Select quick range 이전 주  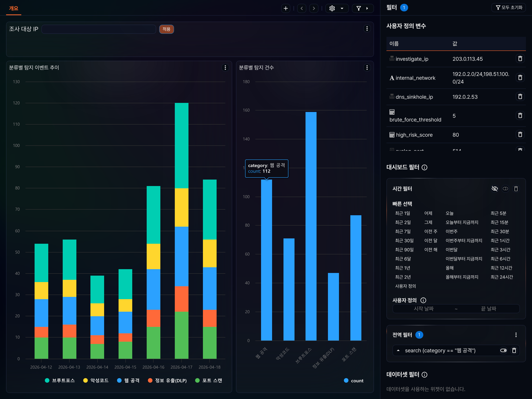pos(431,232)
